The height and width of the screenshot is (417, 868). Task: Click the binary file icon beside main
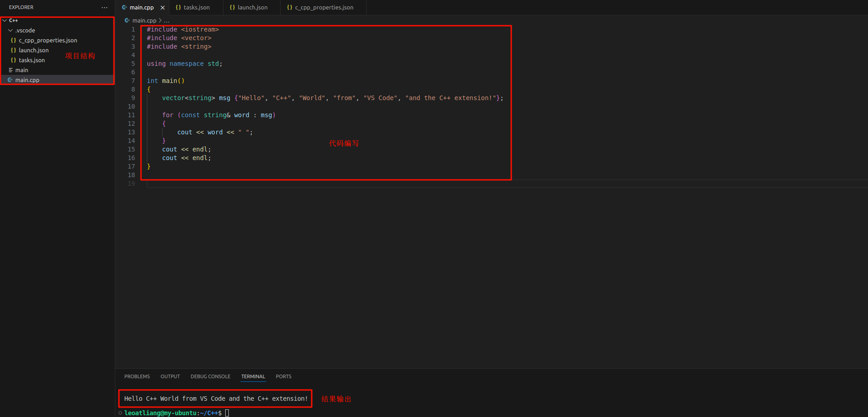click(10, 70)
